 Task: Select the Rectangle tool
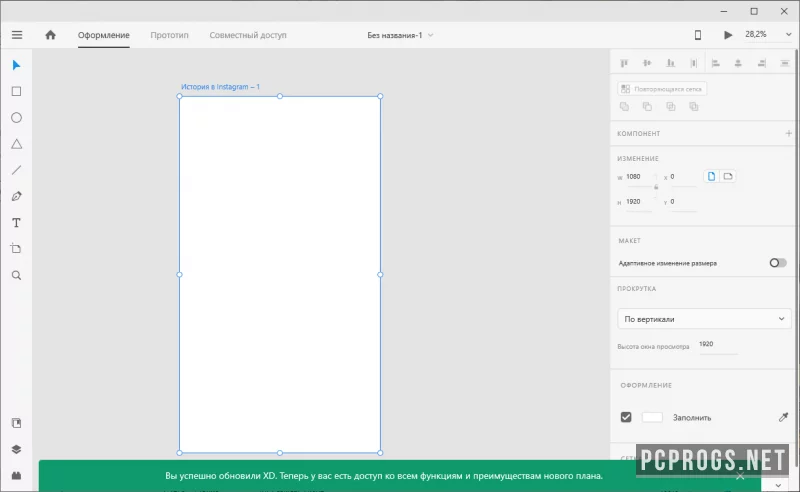pyautogui.click(x=16, y=91)
